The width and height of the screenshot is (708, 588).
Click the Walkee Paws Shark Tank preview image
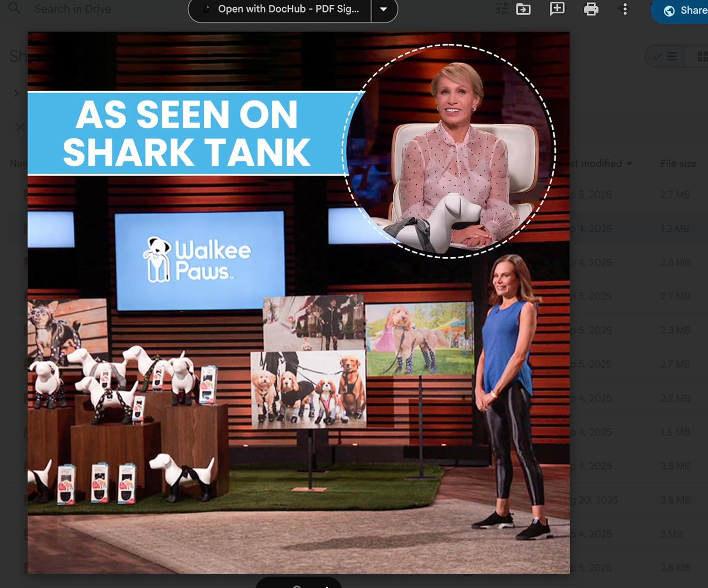click(298, 302)
